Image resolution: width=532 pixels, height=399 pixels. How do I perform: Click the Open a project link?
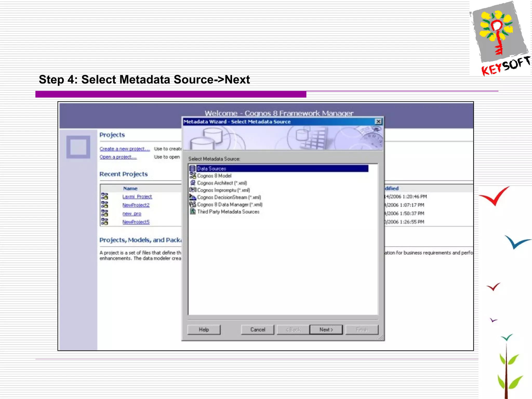coord(118,157)
